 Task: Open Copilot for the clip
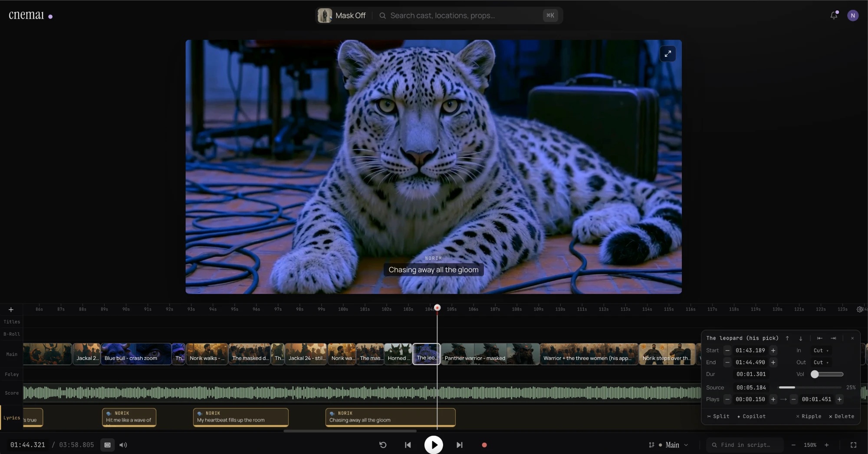pyautogui.click(x=751, y=416)
